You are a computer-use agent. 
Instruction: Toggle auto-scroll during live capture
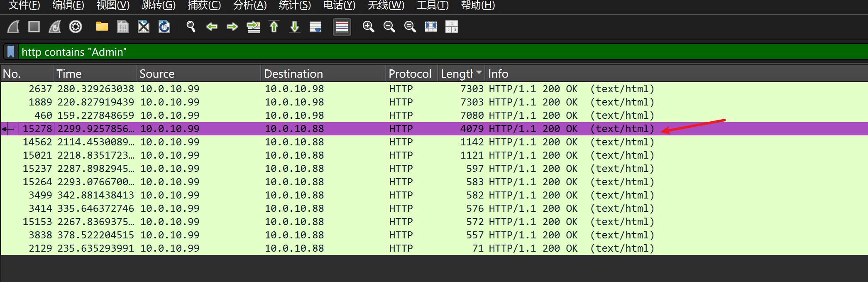315,27
